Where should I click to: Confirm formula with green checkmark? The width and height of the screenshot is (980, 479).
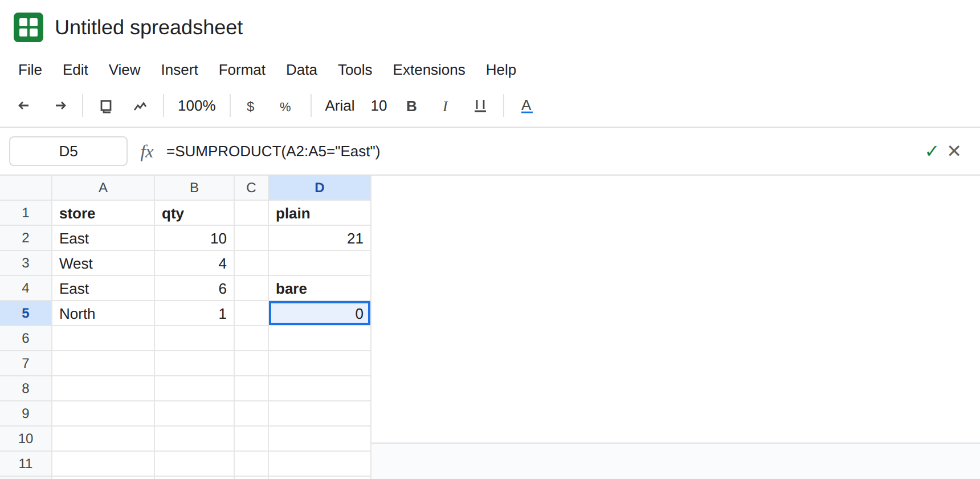click(932, 151)
